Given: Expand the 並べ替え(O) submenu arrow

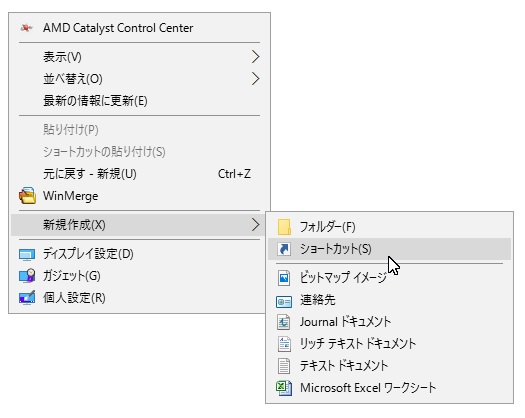Looking at the screenshot, I should coord(255,79).
